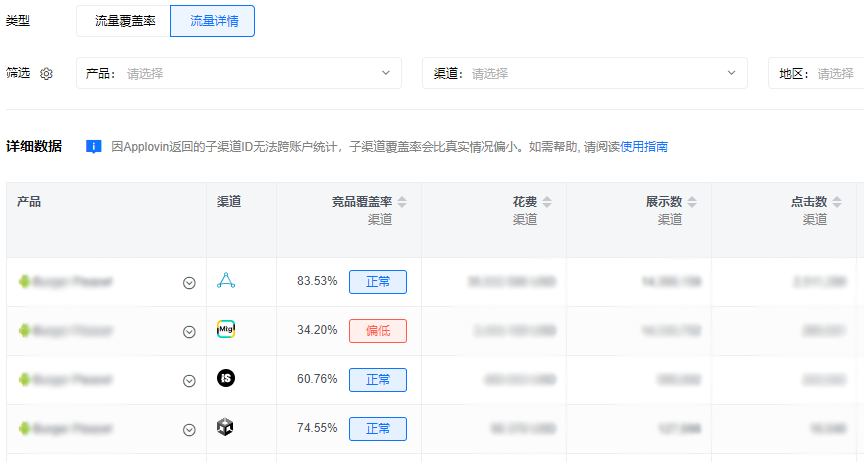The width and height of the screenshot is (864, 462).
Task: Click the 83.53% coverage value
Action: [x=317, y=281]
